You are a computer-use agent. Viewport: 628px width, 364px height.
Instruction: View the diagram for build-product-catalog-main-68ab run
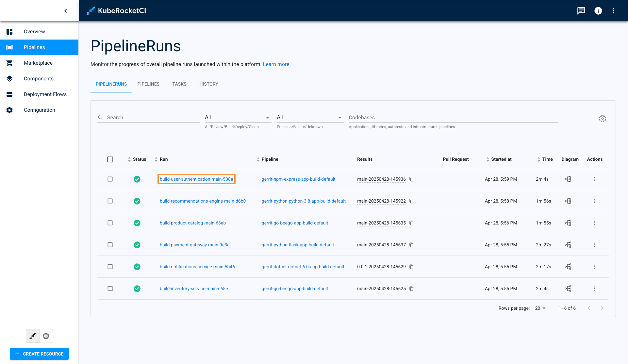pos(568,223)
